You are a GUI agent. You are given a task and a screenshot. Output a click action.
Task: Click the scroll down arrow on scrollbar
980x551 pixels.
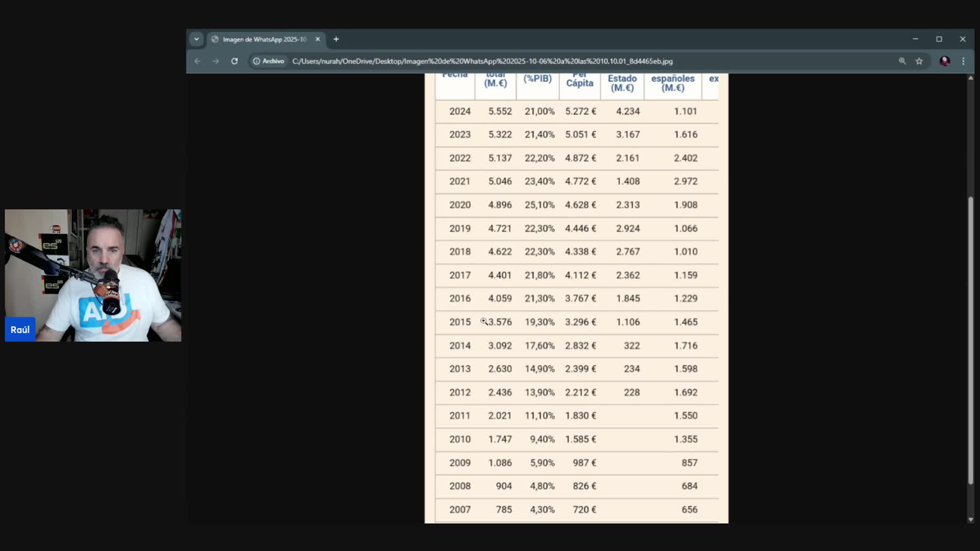[970, 519]
